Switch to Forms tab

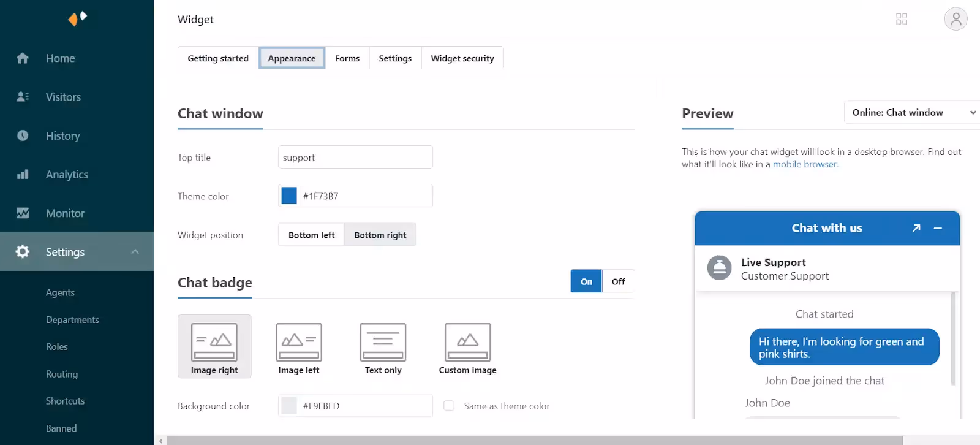click(x=347, y=58)
